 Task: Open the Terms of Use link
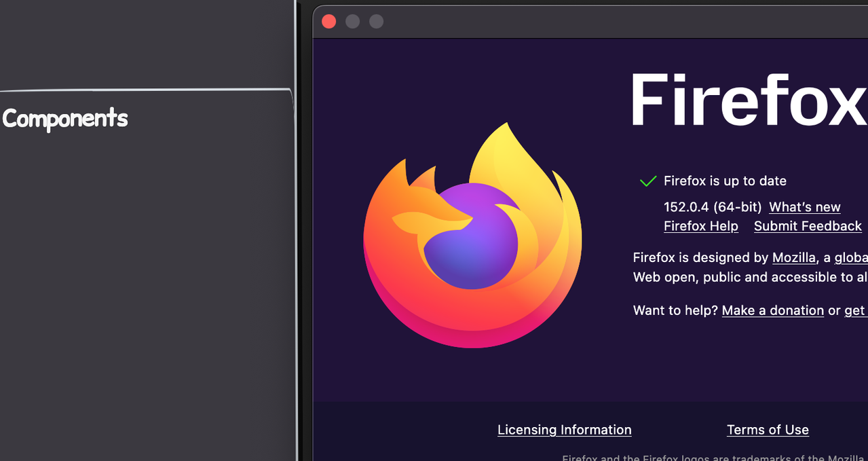click(768, 430)
